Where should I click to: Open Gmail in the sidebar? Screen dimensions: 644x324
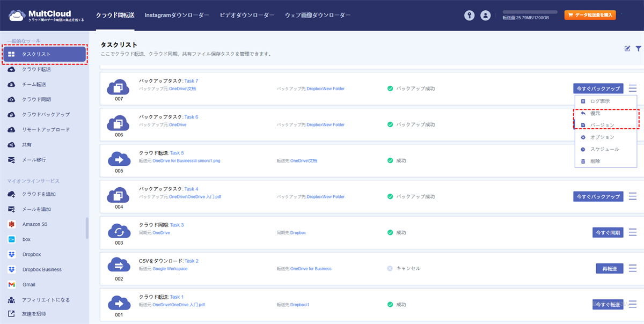(x=28, y=284)
